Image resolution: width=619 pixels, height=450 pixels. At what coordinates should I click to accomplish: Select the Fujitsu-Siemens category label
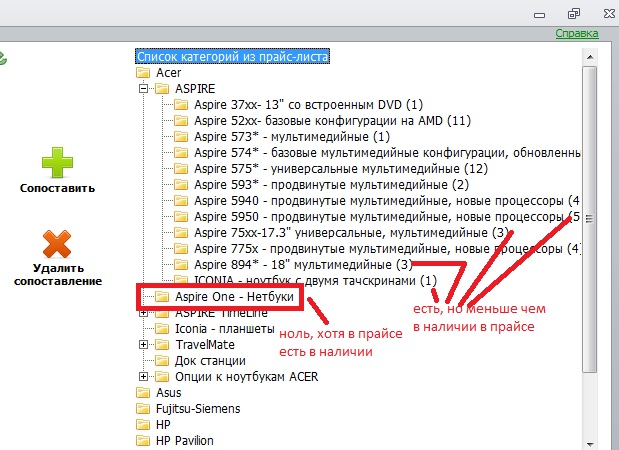[198, 409]
